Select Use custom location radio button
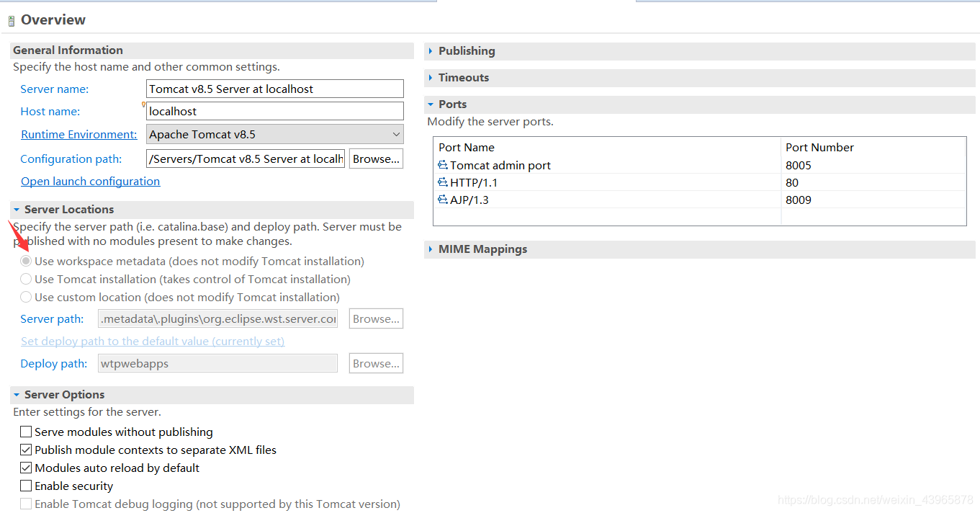Viewport: 980px width, 513px height. (x=26, y=297)
